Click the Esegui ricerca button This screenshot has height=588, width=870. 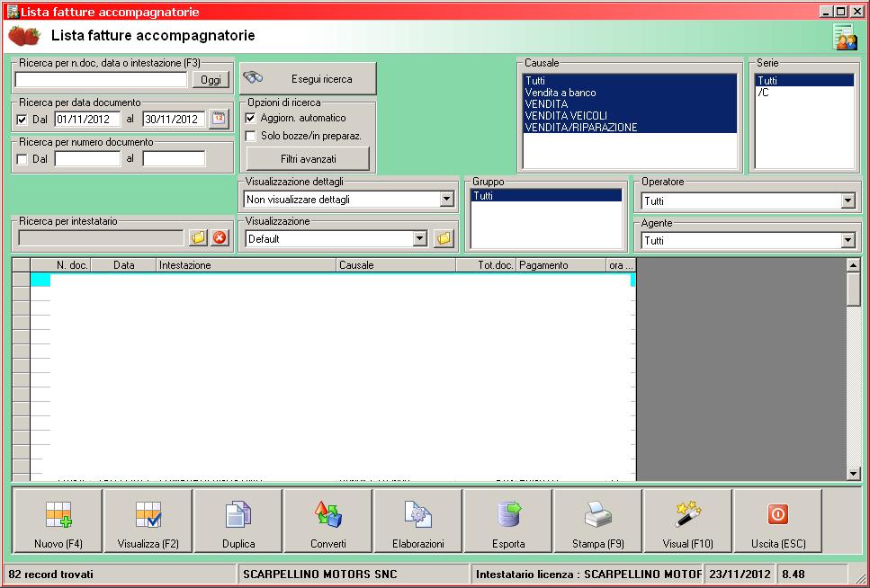pos(309,79)
